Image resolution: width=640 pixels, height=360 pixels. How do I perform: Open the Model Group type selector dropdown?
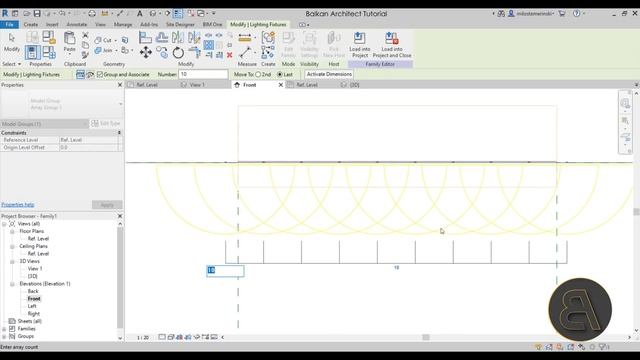coord(120,104)
